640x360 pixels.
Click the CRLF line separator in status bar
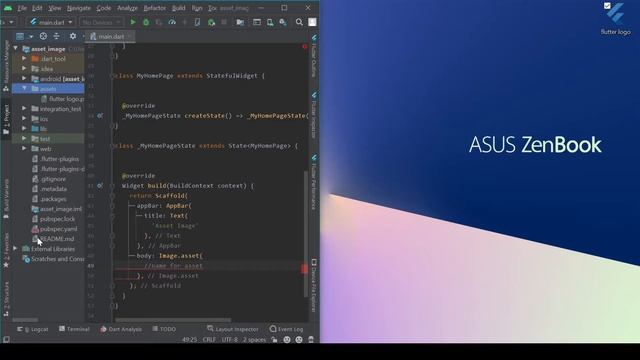(209, 340)
